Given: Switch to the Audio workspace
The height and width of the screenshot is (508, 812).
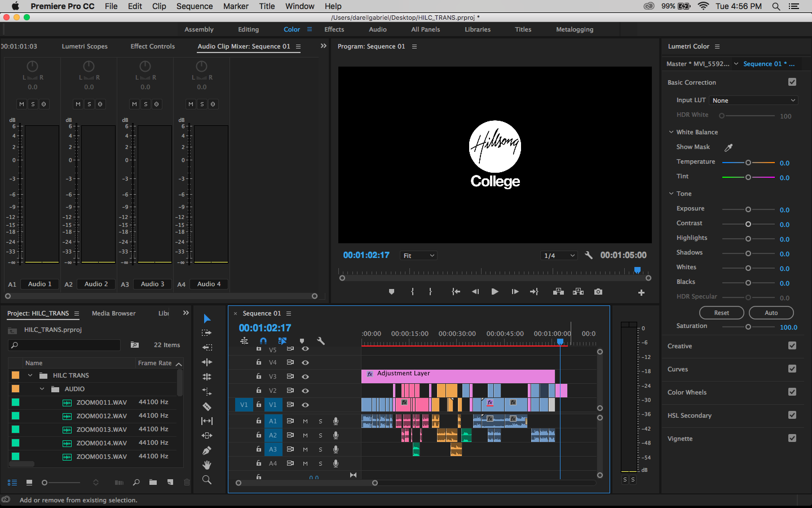Looking at the screenshot, I should 378,29.
